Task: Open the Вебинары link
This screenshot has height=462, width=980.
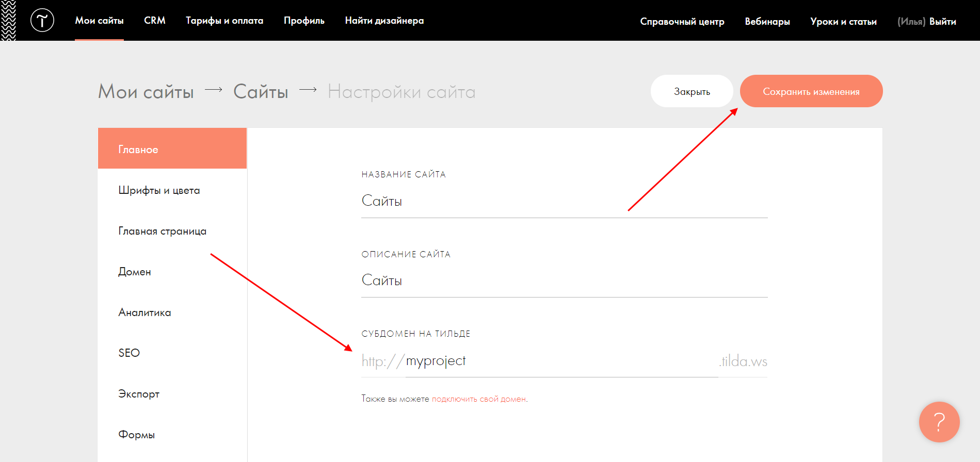Action: click(767, 22)
